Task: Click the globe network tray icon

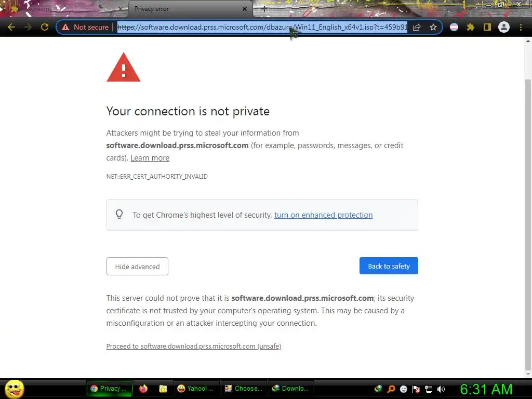Action: (378, 389)
